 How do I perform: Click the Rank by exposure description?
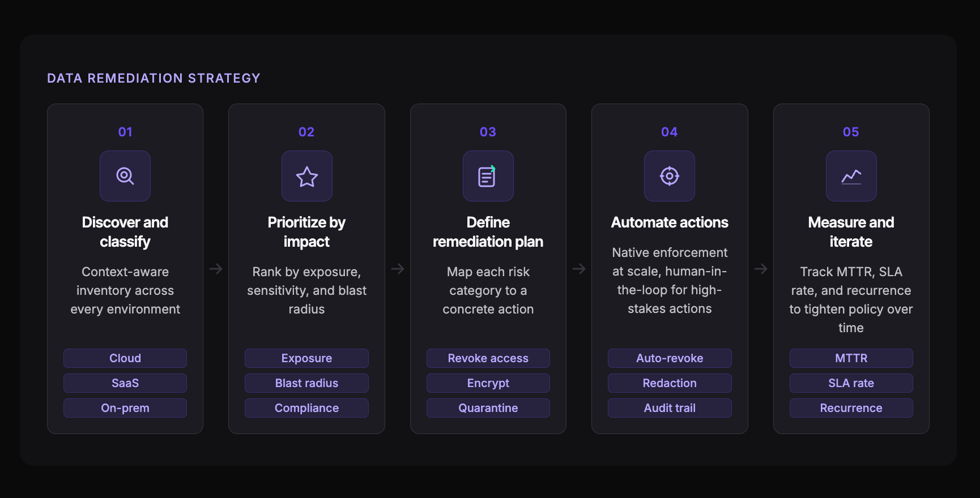(x=306, y=290)
